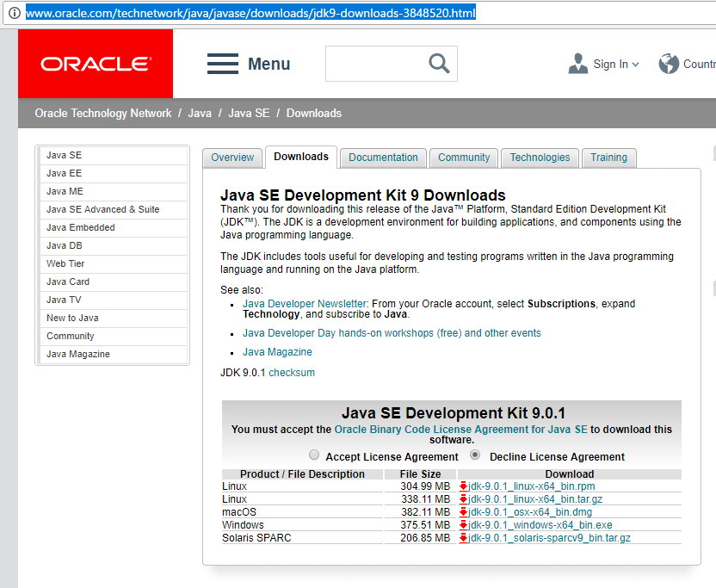Click the Oracle logo
Screen dimensions: 716x588
96,64
